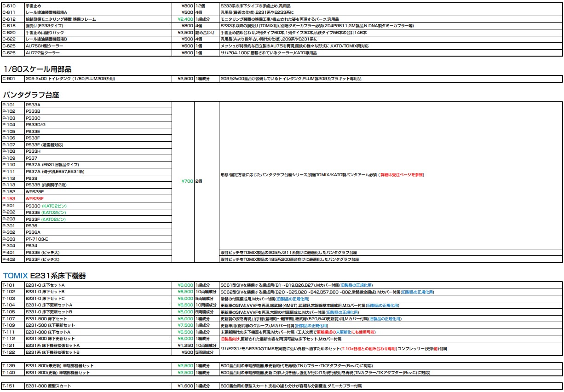Select the product code P-109
Image resolution: width=564 pixels, height=392 pixels.
(x=9, y=158)
